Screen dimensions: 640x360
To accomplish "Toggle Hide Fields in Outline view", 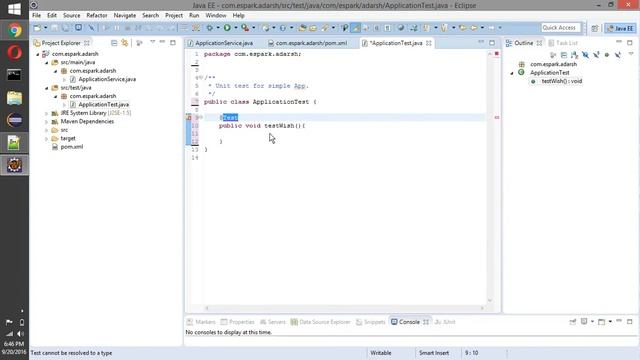I will click(585, 55).
